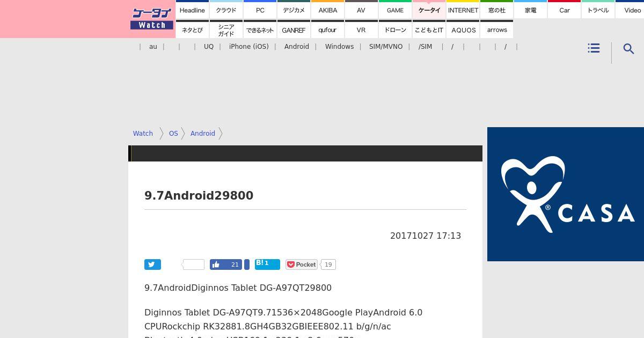The width and height of the screenshot is (644, 338).
Task: Open the ドローン tab
Action: (395, 30)
